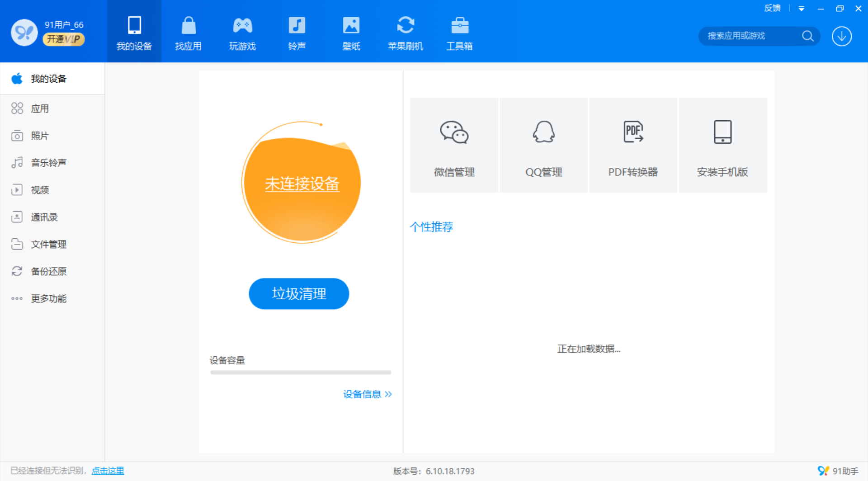Open QQ管理 management tool
The image size is (868, 481).
543,145
